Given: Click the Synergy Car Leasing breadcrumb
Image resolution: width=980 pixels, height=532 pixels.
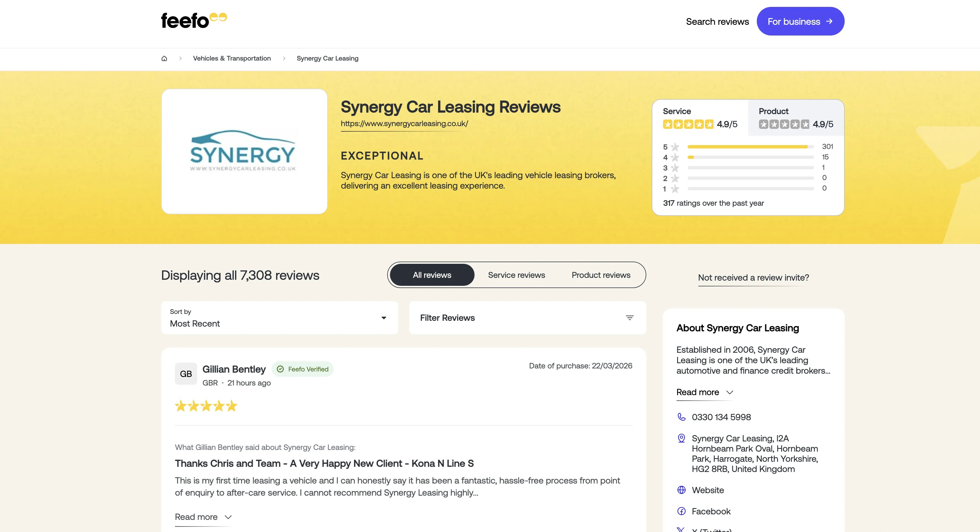Looking at the screenshot, I should pyautogui.click(x=327, y=59).
